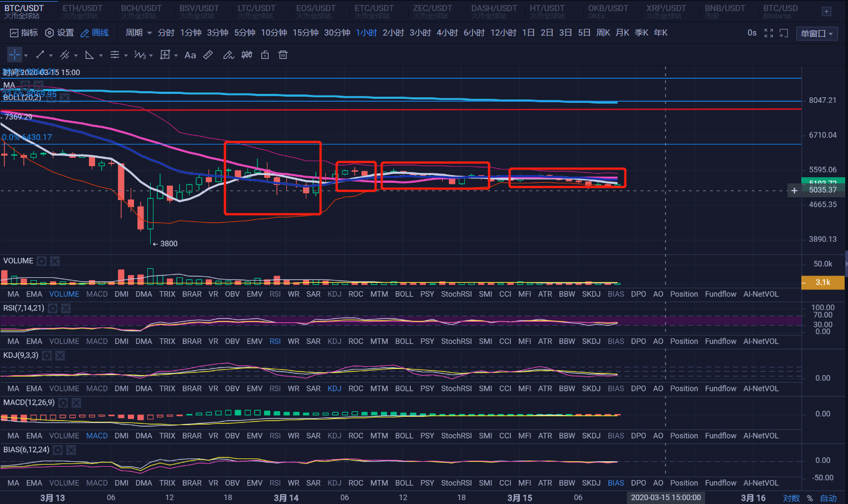Select the crosshair cursor tool
The image size is (848, 504).
14,55
